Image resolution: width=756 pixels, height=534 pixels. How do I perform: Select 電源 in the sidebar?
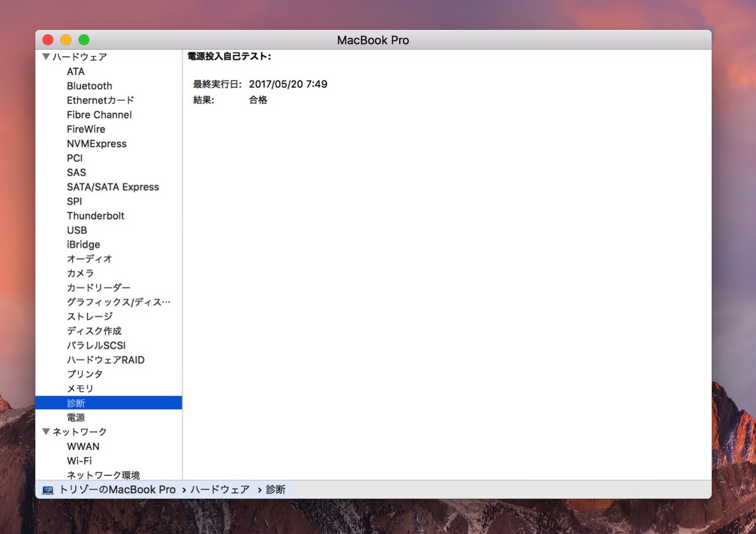tap(76, 417)
